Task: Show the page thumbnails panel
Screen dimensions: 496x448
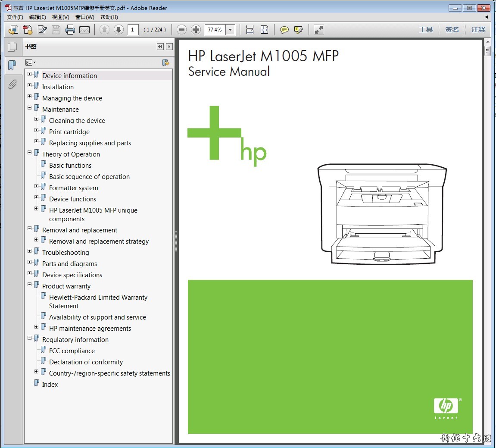Action: tap(12, 47)
